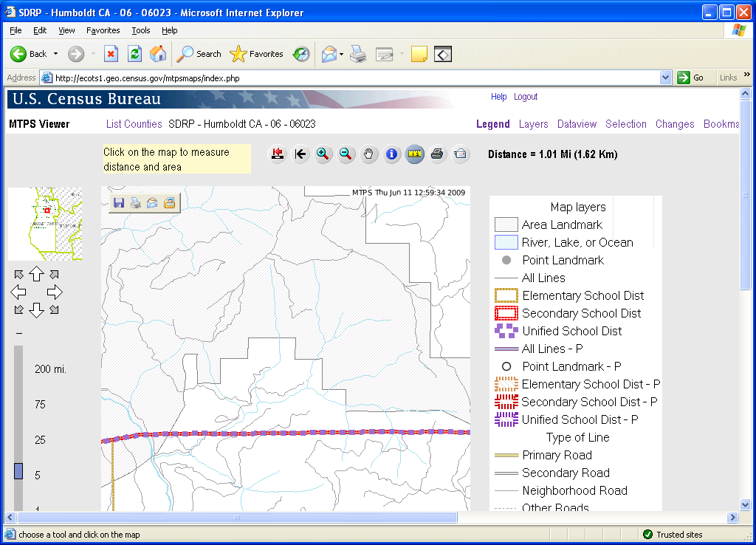Image resolution: width=756 pixels, height=545 pixels.
Task: Pan map up with the north arrow
Action: tap(36, 274)
